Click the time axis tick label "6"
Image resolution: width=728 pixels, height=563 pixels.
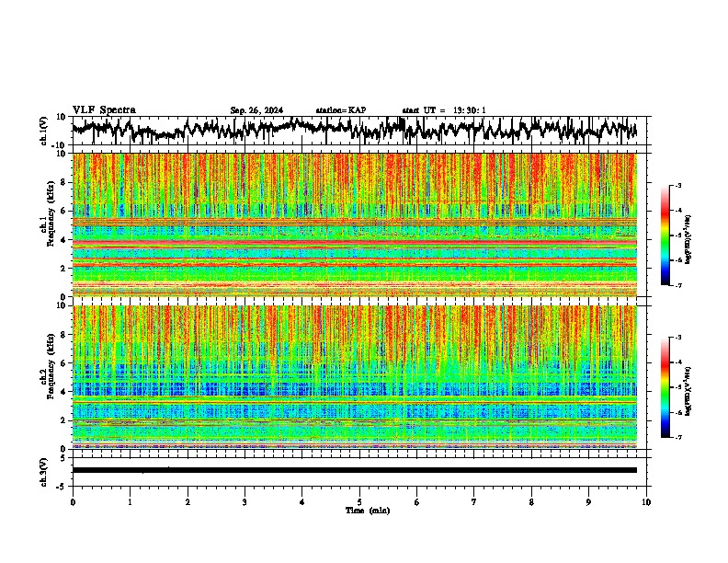pos(417,502)
